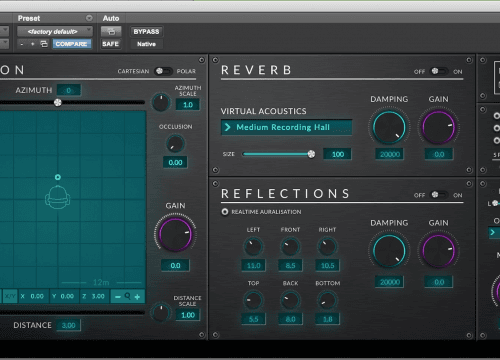Click the COMPARE button
The height and width of the screenshot is (360, 500).
pos(71,44)
